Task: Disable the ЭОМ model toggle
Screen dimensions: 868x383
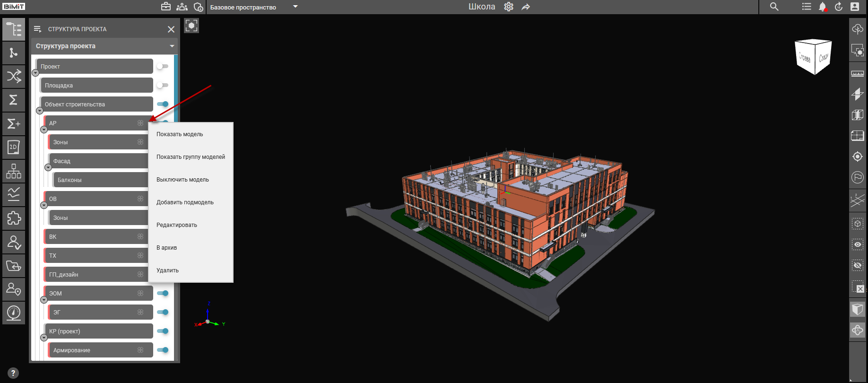Action: (x=163, y=293)
